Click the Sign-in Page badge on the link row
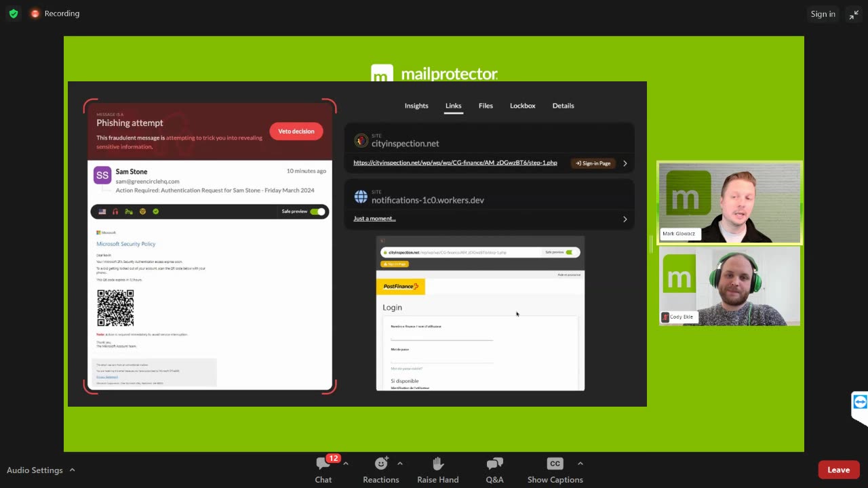 [593, 163]
